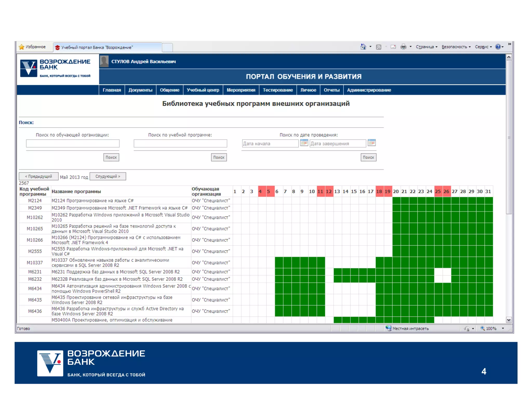Open the end date calendar picker
The height and width of the screenshot is (399, 532).
pos(371,143)
